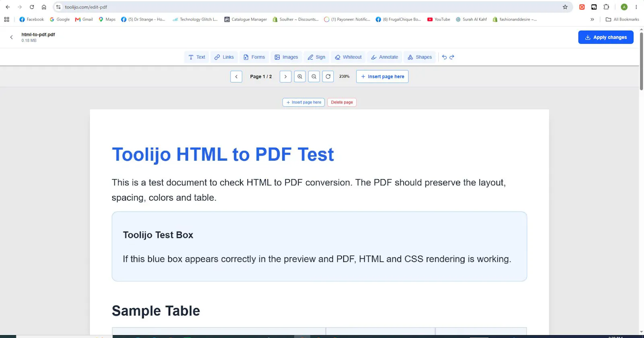Click the Page 1 / 2 indicator

point(261,77)
